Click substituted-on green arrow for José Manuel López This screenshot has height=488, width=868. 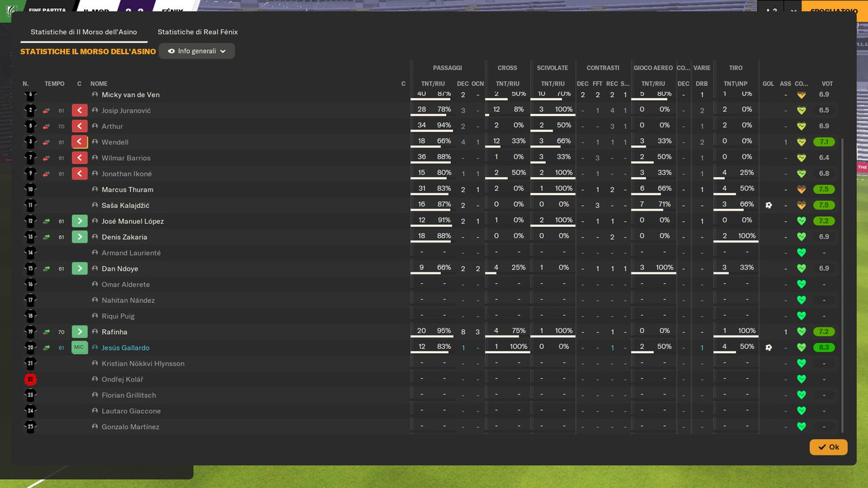[80, 221]
